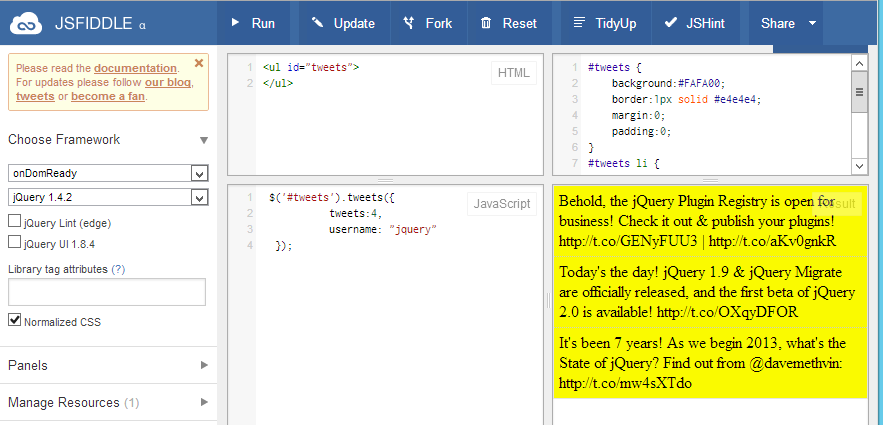Expand the Manage Resources section
Image resolution: width=883 pixels, height=425 pixels.
pos(108,402)
